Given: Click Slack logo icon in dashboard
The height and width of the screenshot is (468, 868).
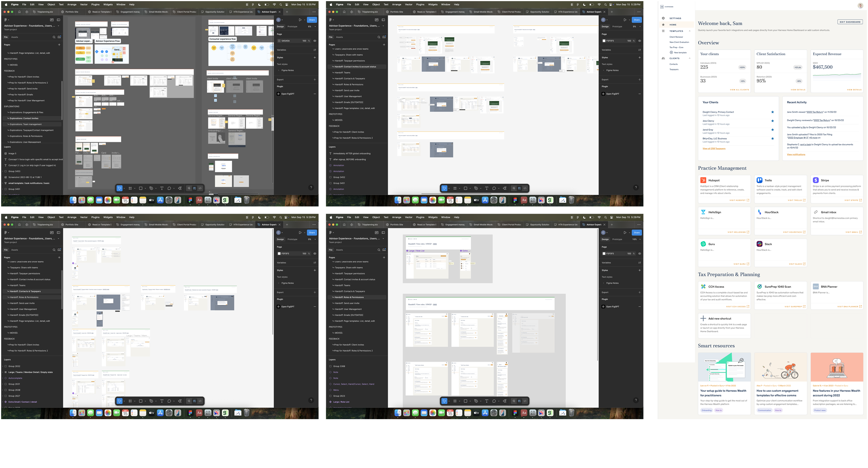Looking at the screenshot, I should click(759, 244).
